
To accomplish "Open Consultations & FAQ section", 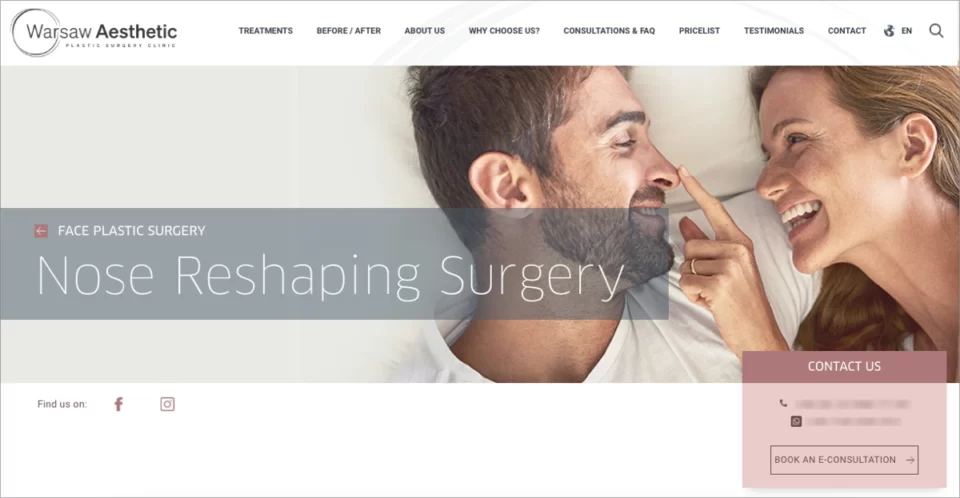I will [x=609, y=31].
